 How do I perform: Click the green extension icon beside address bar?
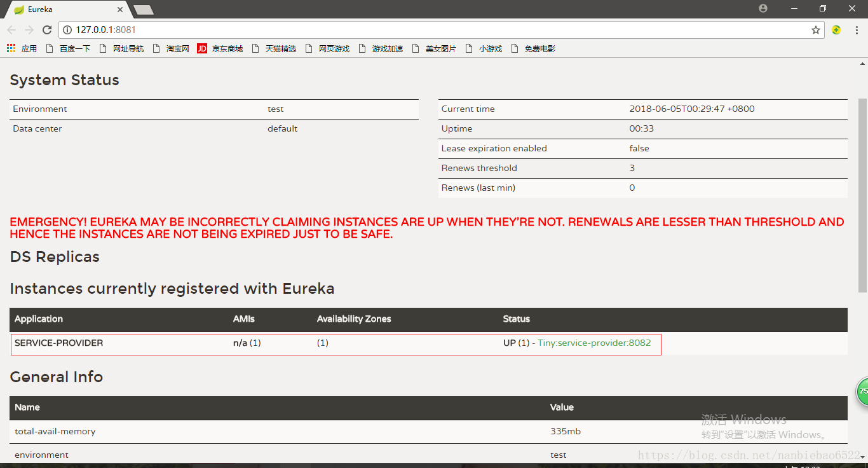(x=836, y=30)
